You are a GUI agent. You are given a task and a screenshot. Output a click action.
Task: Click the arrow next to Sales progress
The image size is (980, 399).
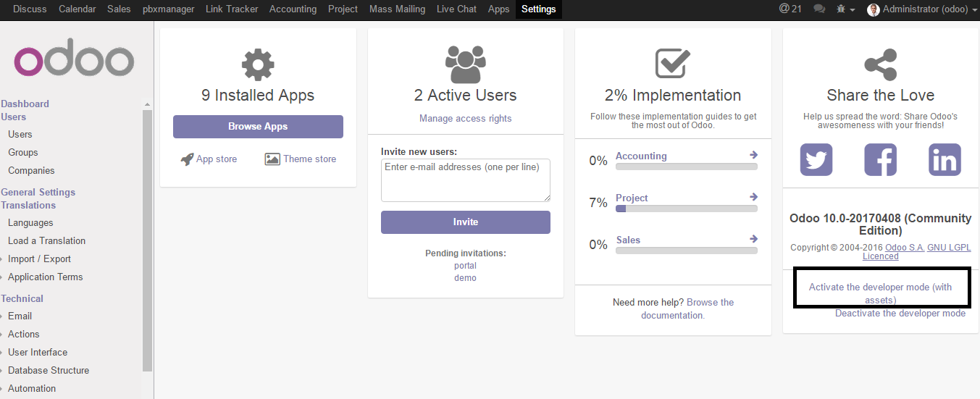[753, 239]
